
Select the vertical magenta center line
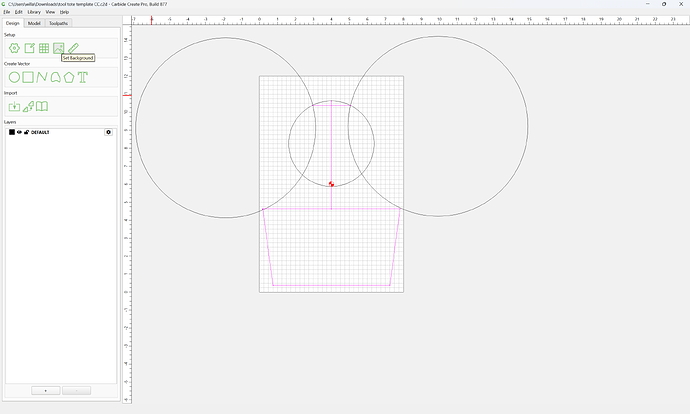point(331,154)
